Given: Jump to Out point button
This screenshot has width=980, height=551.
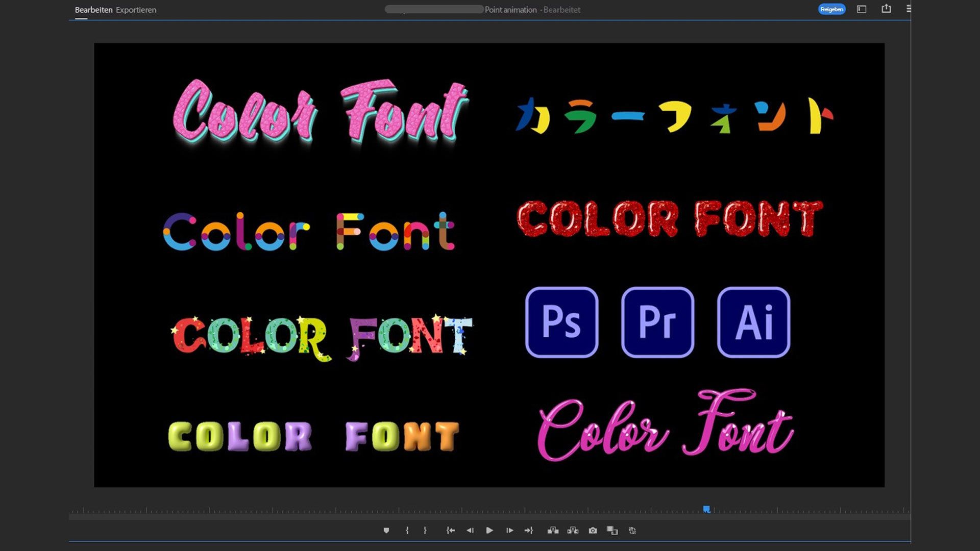Looking at the screenshot, I should pyautogui.click(x=529, y=531).
